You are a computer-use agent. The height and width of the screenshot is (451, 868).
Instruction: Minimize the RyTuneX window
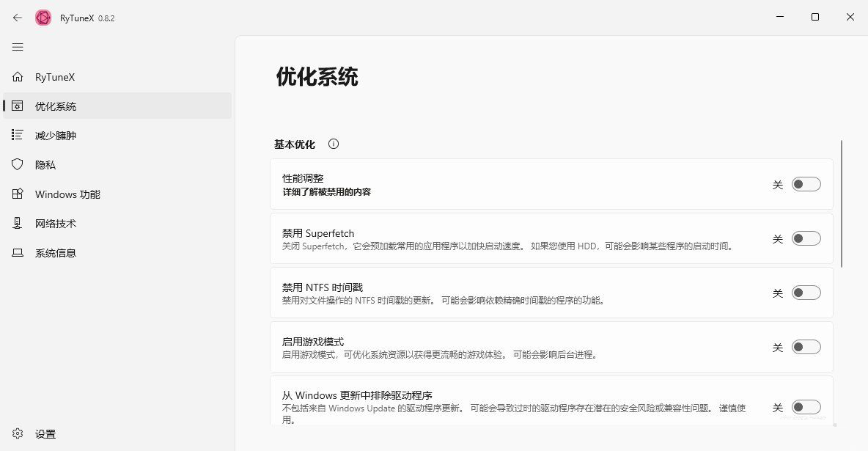point(780,17)
